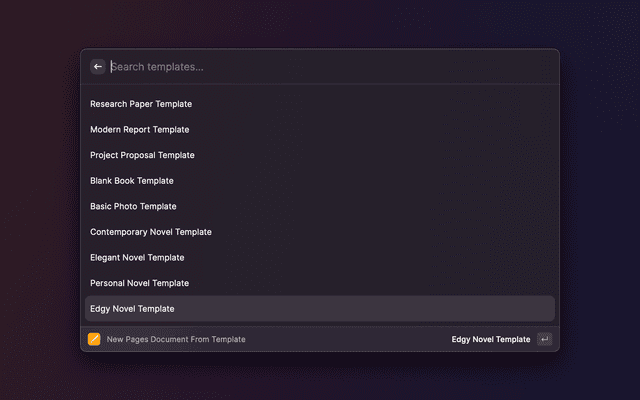Click New Pages Document From Template label
This screenshot has height=400, width=640.
pyautogui.click(x=176, y=339)
